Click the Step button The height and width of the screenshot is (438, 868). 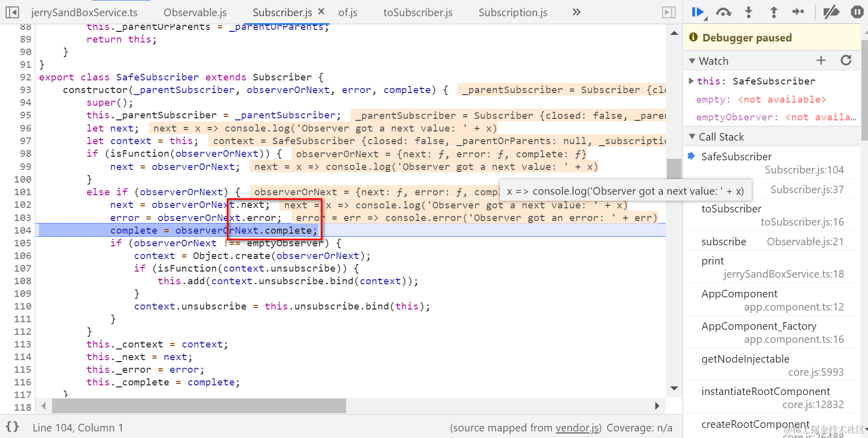[798, 12]
